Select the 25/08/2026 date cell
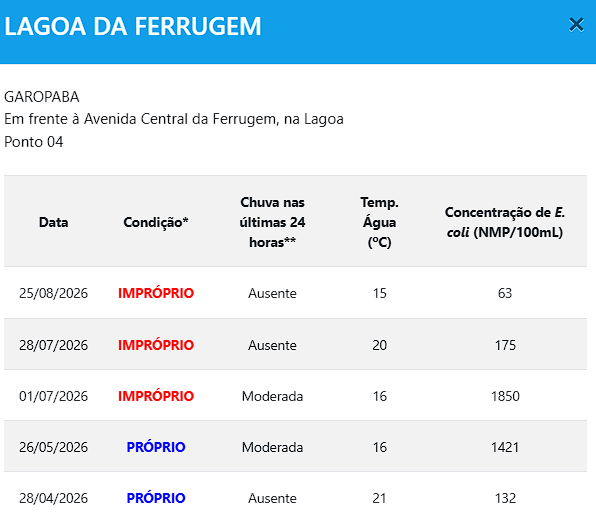The height and width of the screenshot is (526, 596). click(x=54, y=293)
